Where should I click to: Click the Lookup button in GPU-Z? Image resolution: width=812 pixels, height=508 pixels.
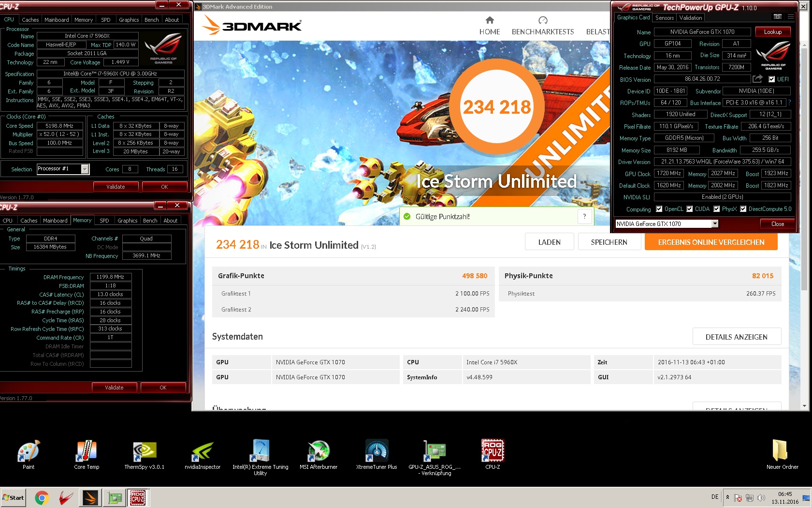point(773,32)
